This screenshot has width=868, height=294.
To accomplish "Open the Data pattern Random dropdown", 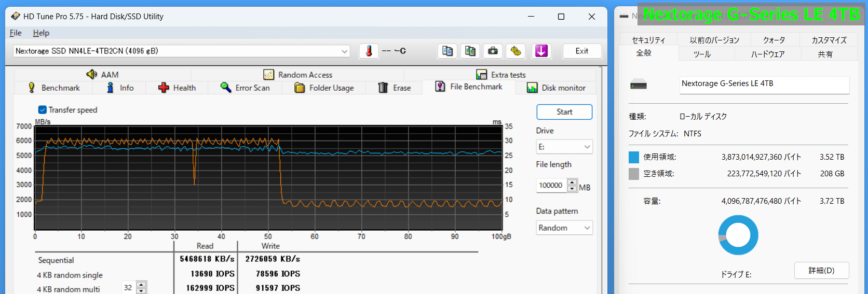I will (x=564, y=228).
